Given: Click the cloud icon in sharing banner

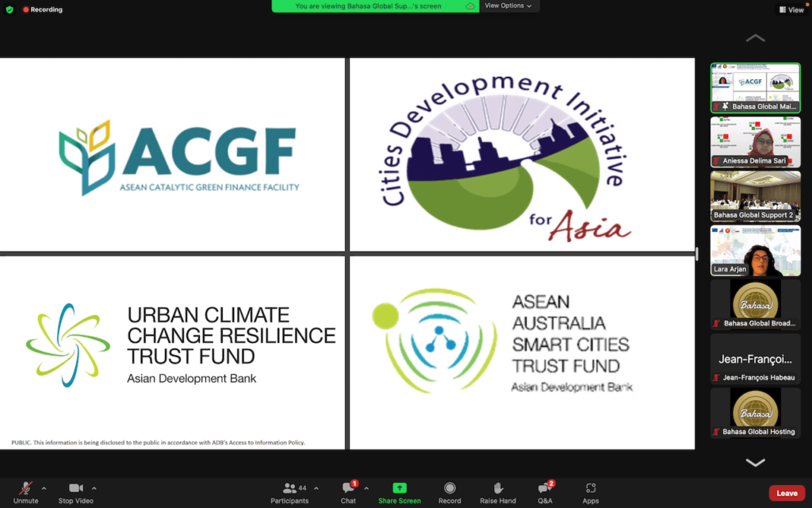Looking at the screenshot, I should tap(469, 6).
